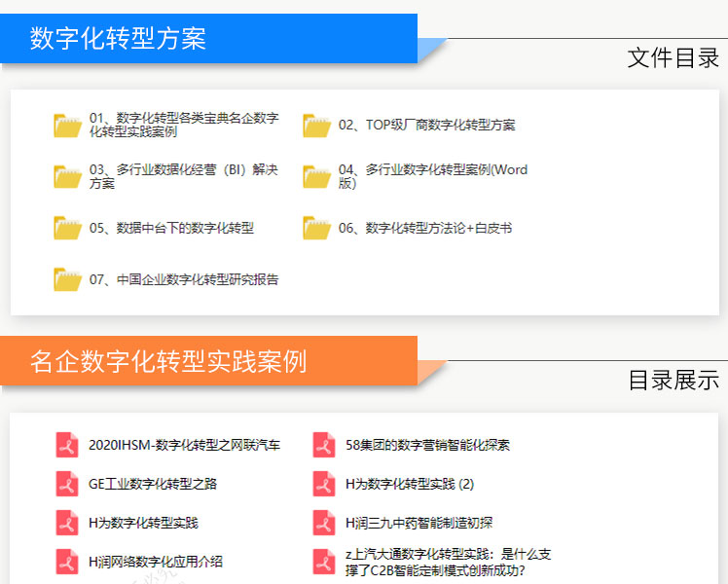
Task: Click the 目录展示 heading label
Action: pyautogui.click(x=673, y=380)
